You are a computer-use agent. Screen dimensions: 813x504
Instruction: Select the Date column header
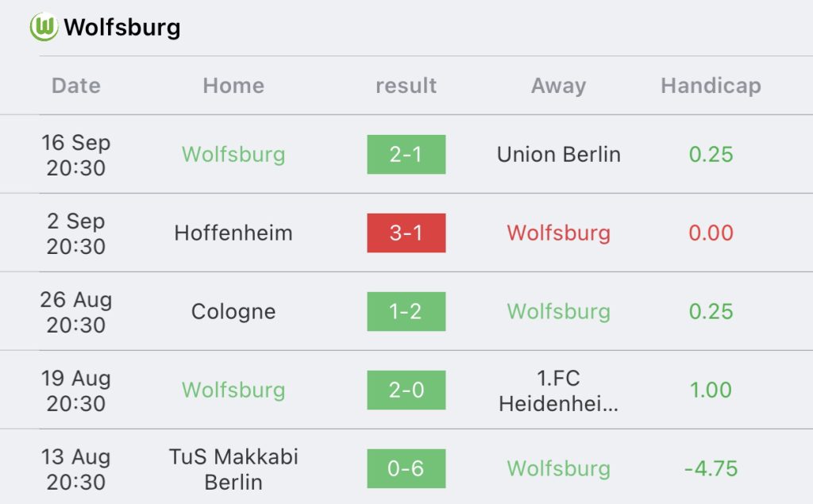(76, 86)
